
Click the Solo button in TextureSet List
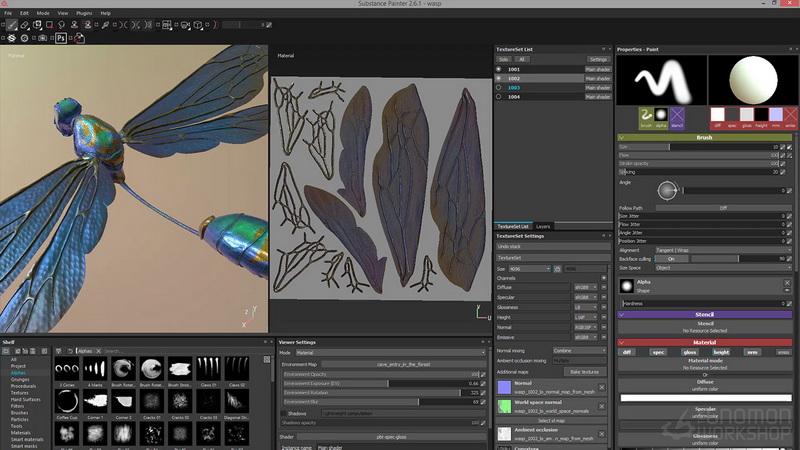pyautogui.click(x=504, y=59)
